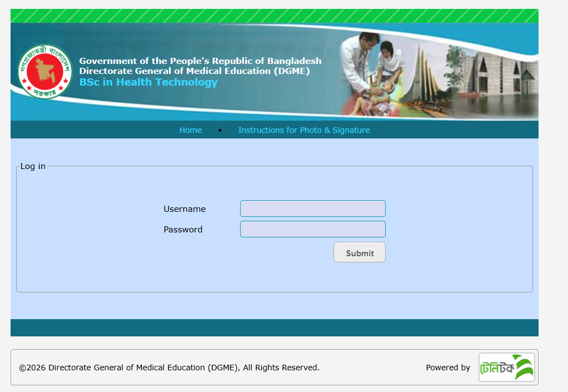568x392 pixels.
Task: Click the Log in fieldset legend
Action: tap(33, 166)
